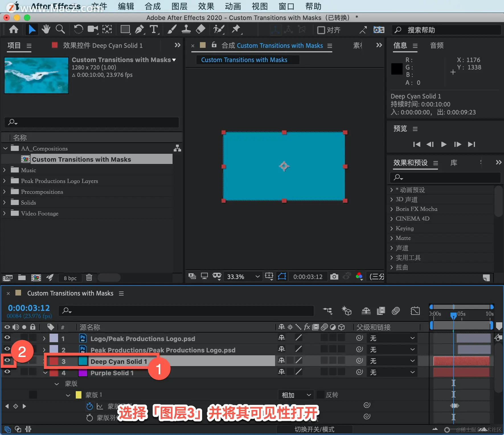Toggle visibility of Deep Cyan Solid 1 layer

coord(7,361)
